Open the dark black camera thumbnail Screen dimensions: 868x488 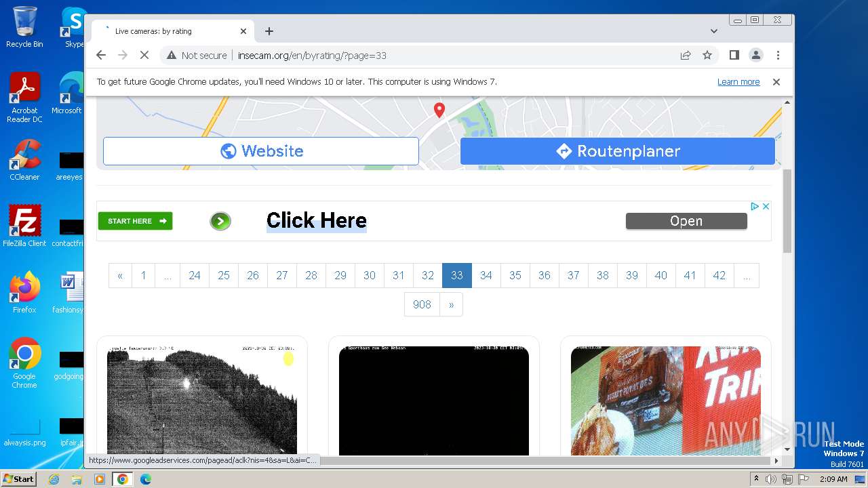click(x=434, y=400)
